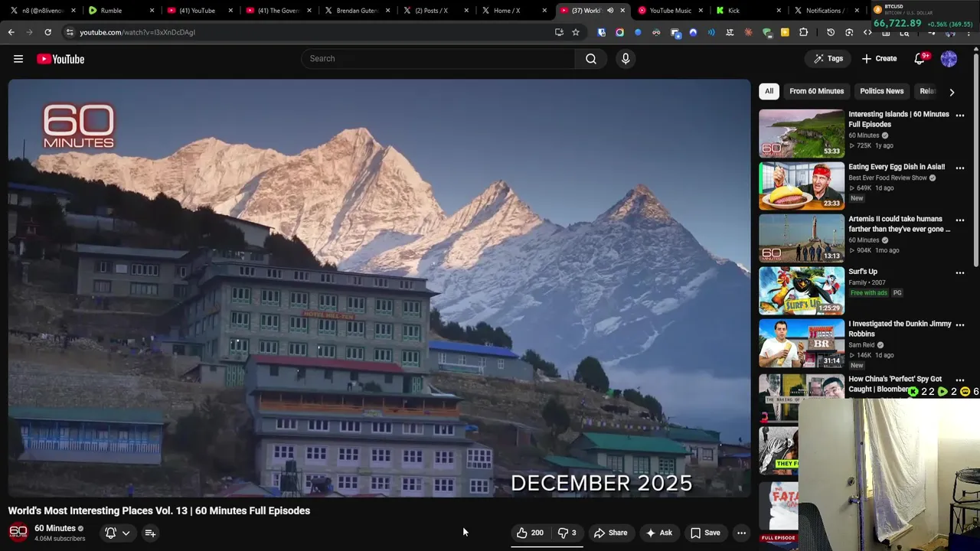Mute the playing tab's speaker icon
Image resolution: width=980 pixels, height=551 pixels.
click(610, 11)
